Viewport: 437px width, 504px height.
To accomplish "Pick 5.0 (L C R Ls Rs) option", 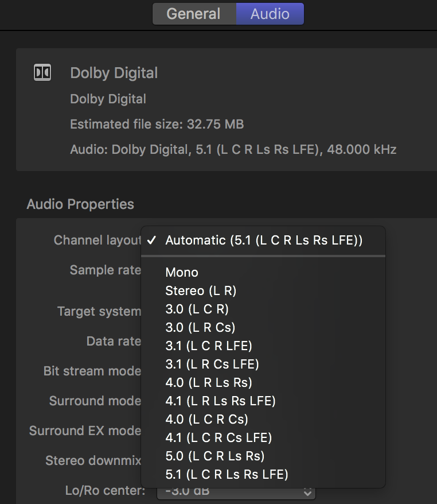I will click(x=214, y=456).
